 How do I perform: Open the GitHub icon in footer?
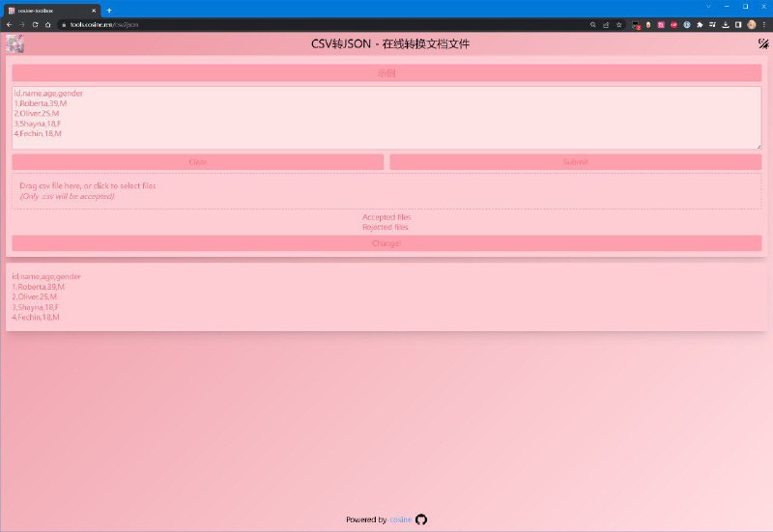click(421, 519)
